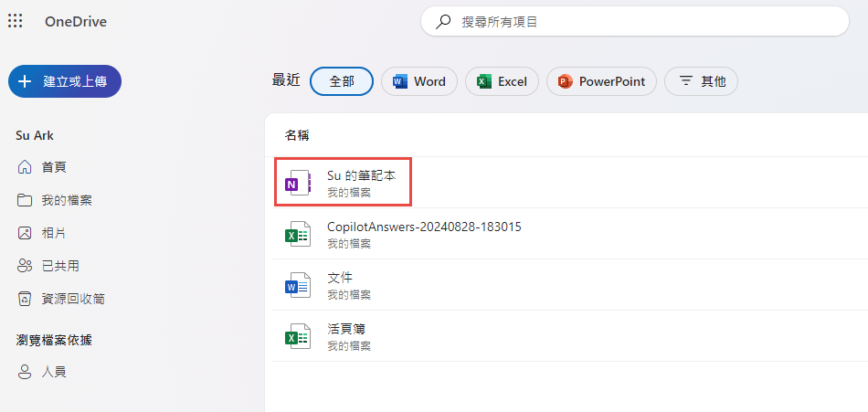Click 我的檔案 location under CopilotAnswers file
Image resolution: width=868 pixels, height=412 pixels.
click(x=349, y=244)
